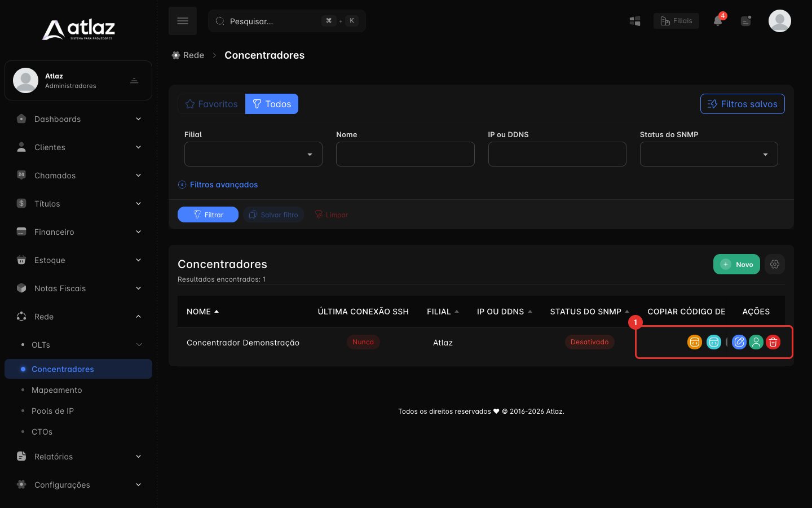Screen dimensions: 812x508
Task: Expand the Relatórios sidebar menu
Action: point(78,457)
